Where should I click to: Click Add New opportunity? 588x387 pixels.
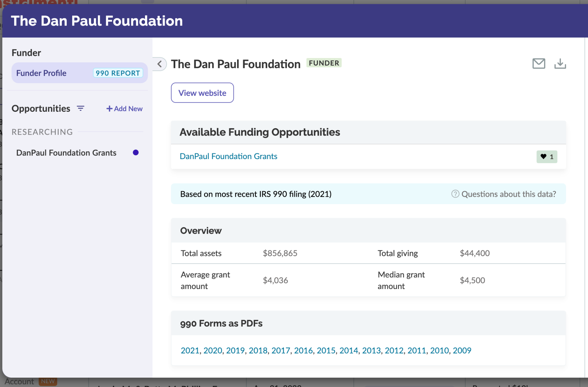tap(124, 109)
